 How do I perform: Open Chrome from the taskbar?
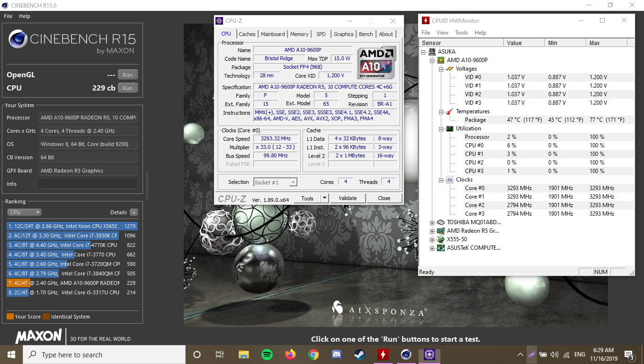pos(313,355)
